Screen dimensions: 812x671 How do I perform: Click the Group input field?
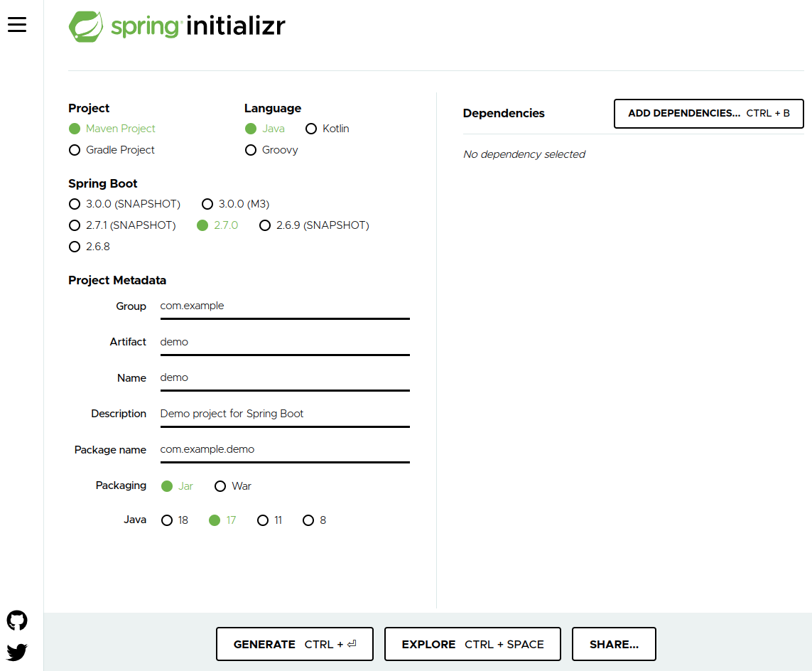point(284,306)
